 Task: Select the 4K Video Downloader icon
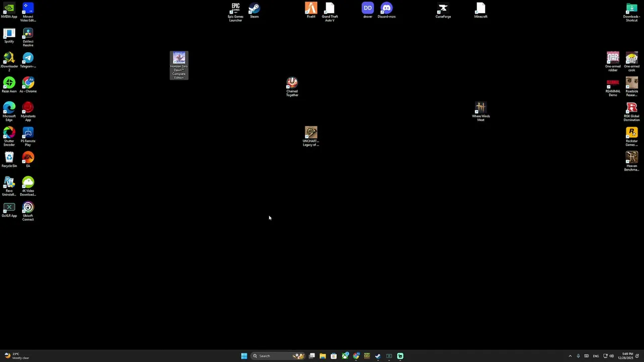pos(28,187)
